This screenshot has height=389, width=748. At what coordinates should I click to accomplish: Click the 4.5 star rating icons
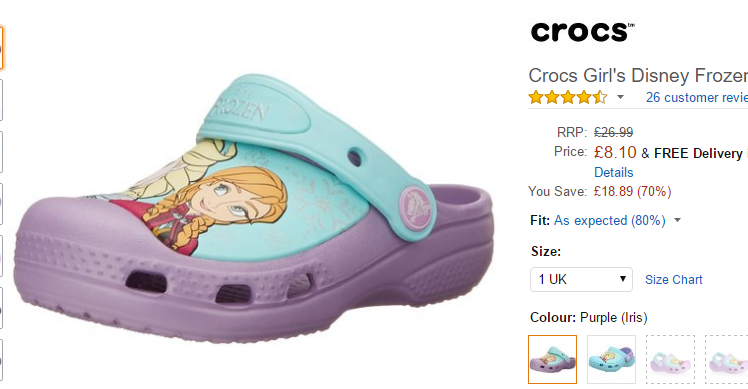pos(568,97)
